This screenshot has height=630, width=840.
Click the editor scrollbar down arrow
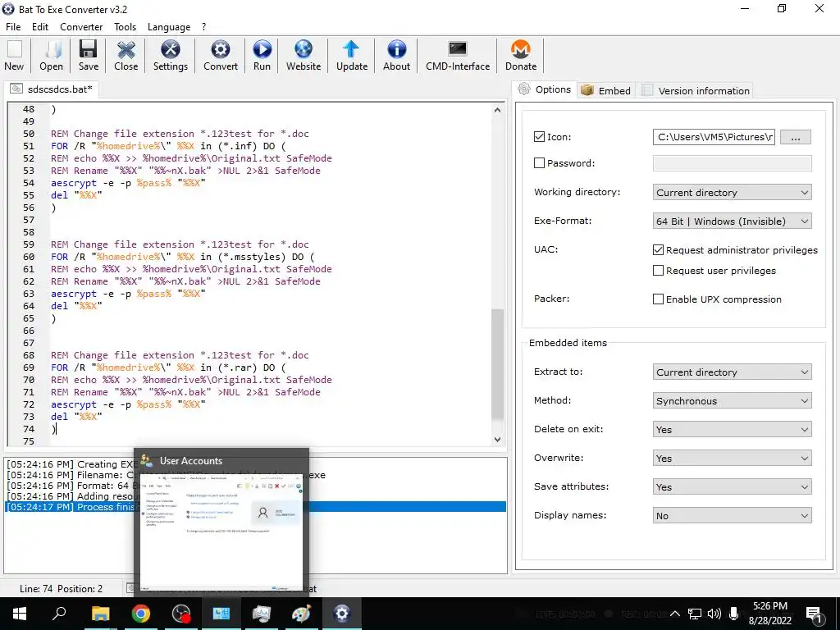[497, 440]
